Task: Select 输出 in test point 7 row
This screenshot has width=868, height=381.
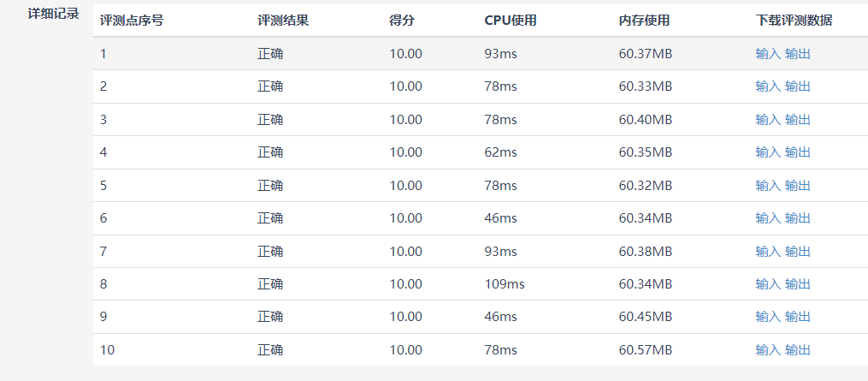Action: pyautogui.click(x=798, y=252)
